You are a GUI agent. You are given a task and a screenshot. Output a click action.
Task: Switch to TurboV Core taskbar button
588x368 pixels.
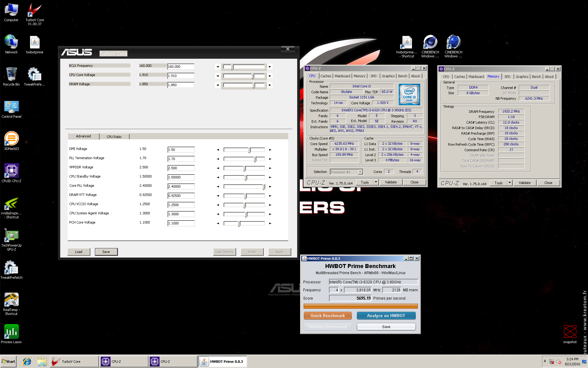coord(74,362)
